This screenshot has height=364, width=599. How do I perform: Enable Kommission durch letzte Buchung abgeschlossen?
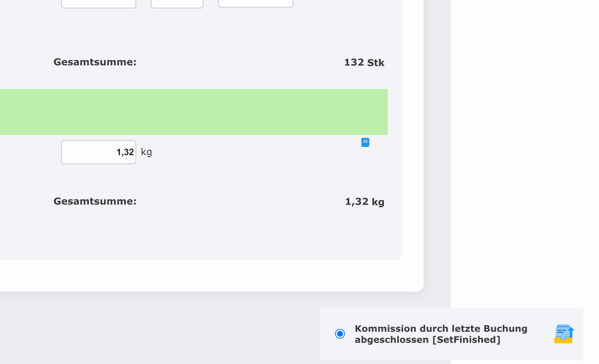[x=339, y=334]
